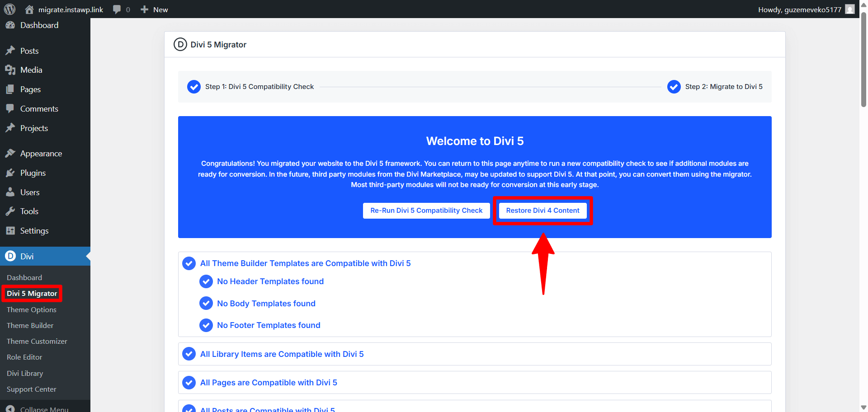Open the Divi Library submenu item

tap(25, 373)
